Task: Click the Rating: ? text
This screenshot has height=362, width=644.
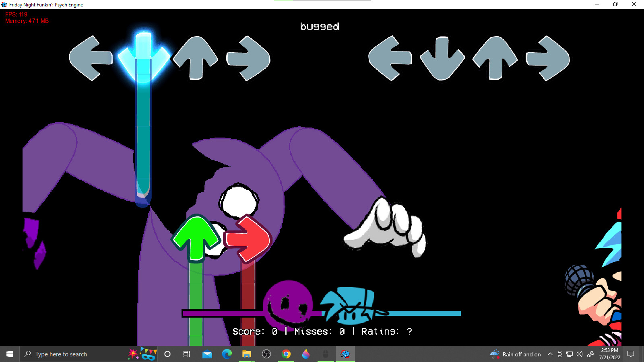Action: click(x=387, y=331)
